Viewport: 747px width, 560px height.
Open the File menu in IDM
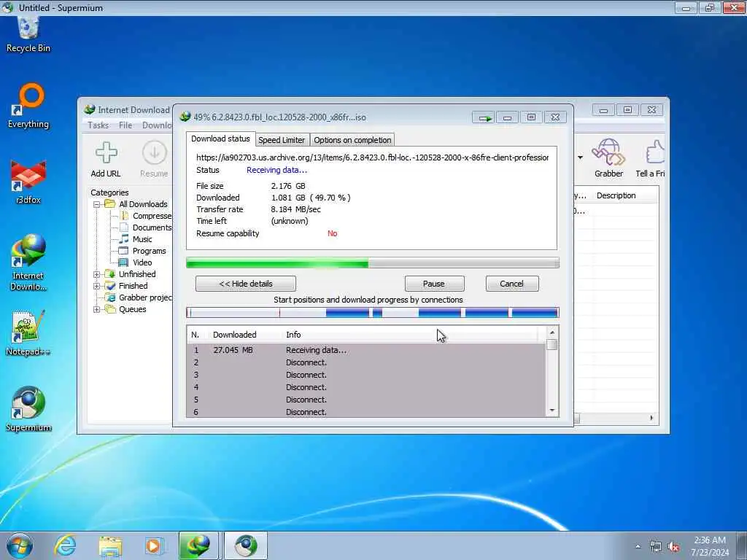tap(125, 125)
